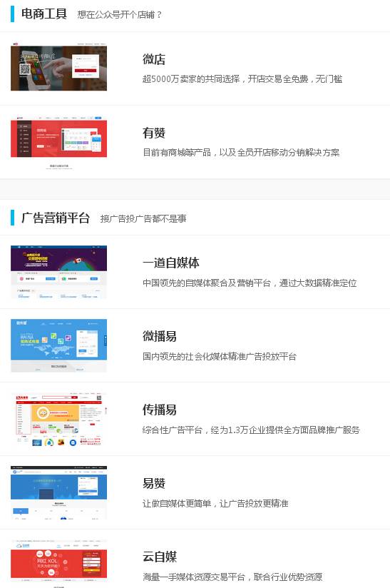Open the 微播易 website thumbnail
Image resolution: width=390 pixels, height=588 pixels.
coord(58,345)
